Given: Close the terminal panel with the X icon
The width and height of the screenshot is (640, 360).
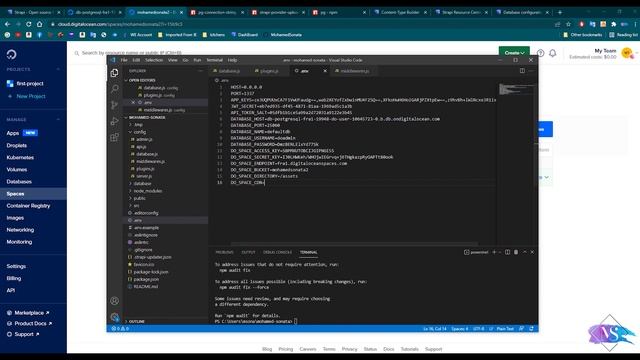Looking at the screenshot, I should (532, 252).
